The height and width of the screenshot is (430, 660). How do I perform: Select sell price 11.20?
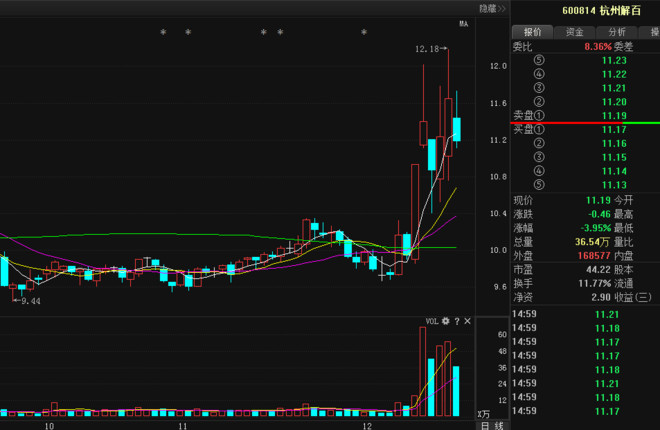(614, 102)
